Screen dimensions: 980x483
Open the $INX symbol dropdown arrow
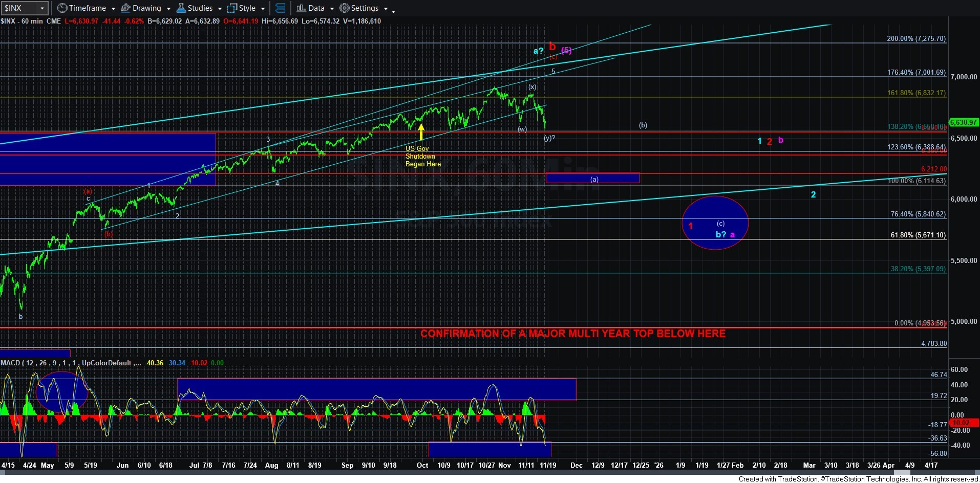(x=42, y=8)
